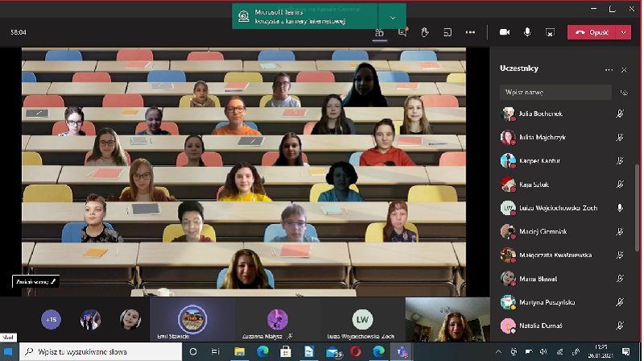Viewport: 644px width, 361px height.
Task: Open the share content tray icon
Action: [x=550, y=32]
